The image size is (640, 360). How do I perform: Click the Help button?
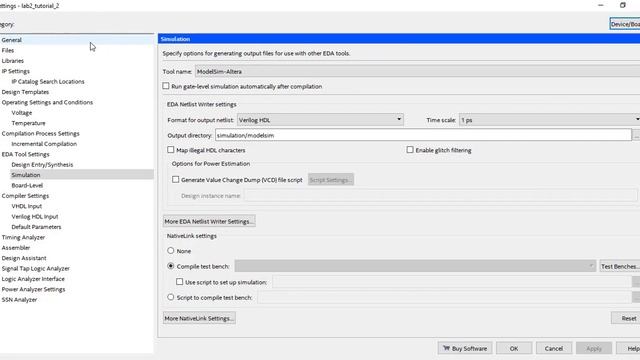pos(629,348)
